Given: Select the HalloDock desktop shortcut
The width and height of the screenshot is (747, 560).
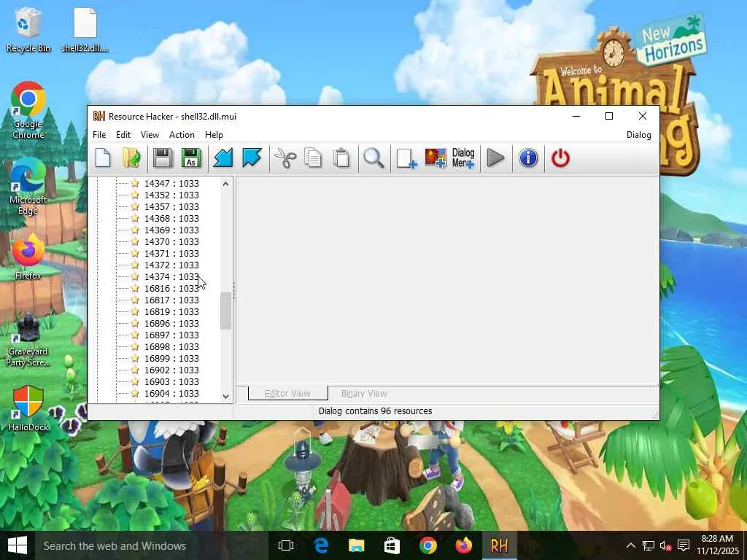Looking at the screenshot, I should coord(28,408).
